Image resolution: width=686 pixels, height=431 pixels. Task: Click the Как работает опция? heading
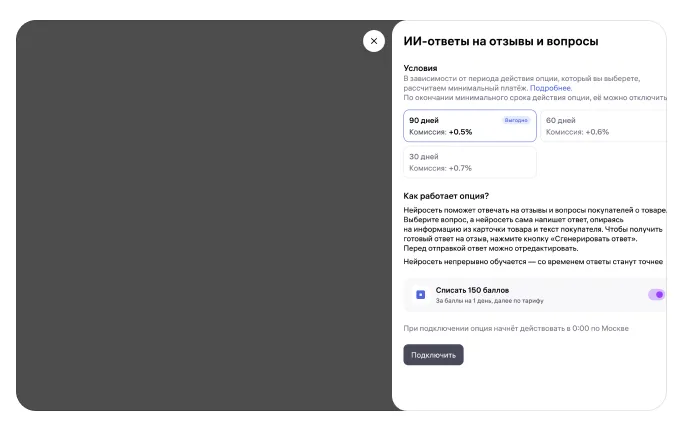point(446,195)
